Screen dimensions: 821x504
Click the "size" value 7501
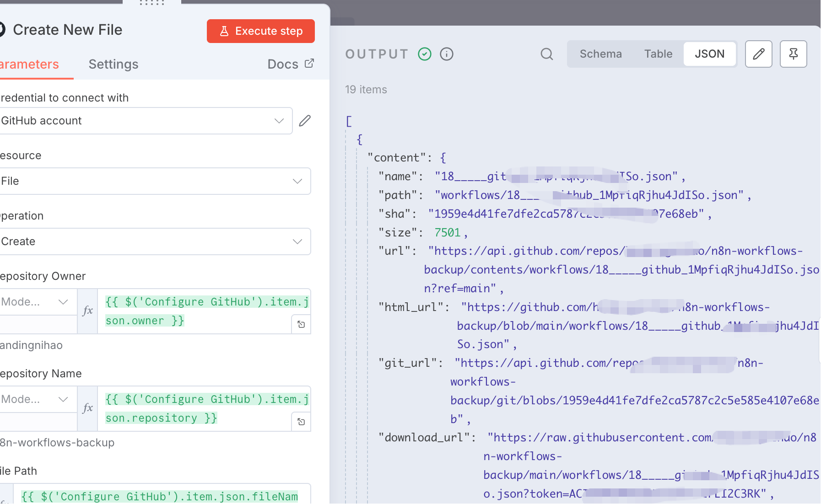click(447, 233)
